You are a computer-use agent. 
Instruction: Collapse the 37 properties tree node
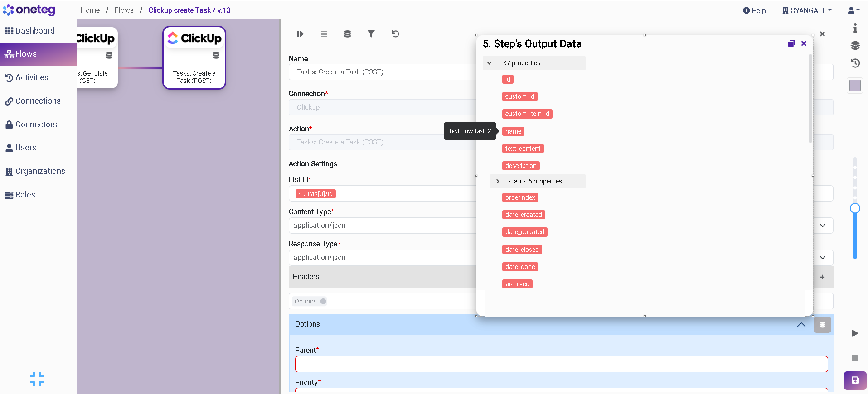click(490, 63)
